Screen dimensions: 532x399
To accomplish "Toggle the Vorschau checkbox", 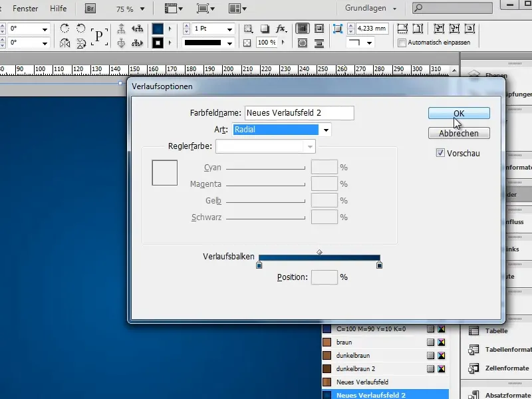I will point(440,153).
